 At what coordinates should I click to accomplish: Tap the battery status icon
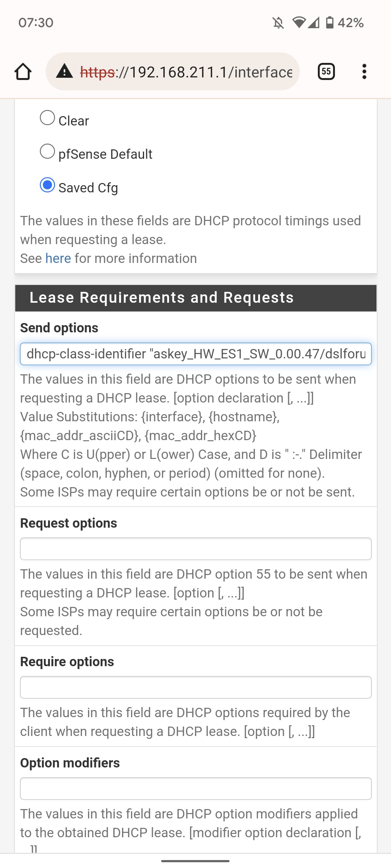pos(330,22)
